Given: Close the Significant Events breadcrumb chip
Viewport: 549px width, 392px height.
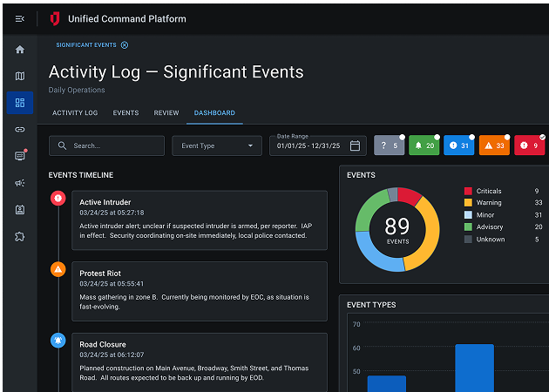Looking at the screenshot, I should click(125, 44).
